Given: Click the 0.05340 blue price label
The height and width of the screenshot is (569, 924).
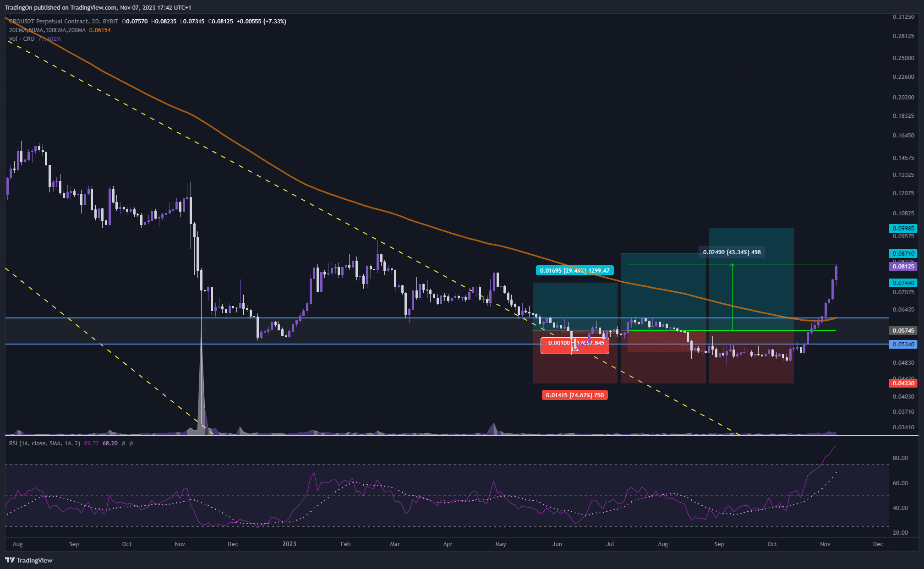Looking at the screenshot, I should click(x=902, y=344).
